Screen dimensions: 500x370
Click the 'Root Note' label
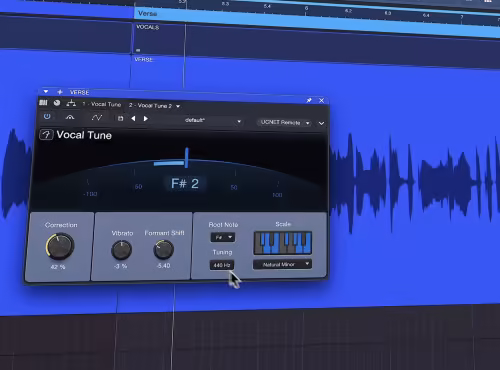click(223, 225)
